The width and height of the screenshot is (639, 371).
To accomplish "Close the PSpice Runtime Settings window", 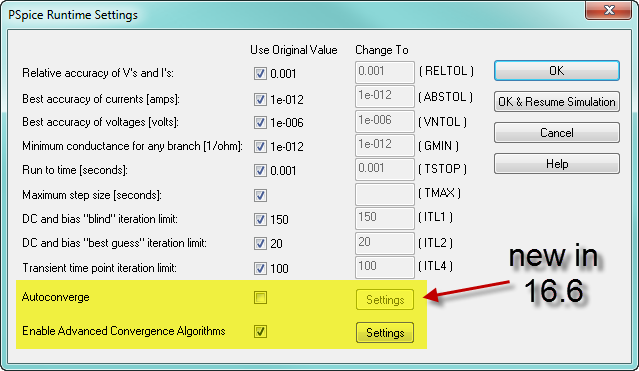I will click(609, 10).
